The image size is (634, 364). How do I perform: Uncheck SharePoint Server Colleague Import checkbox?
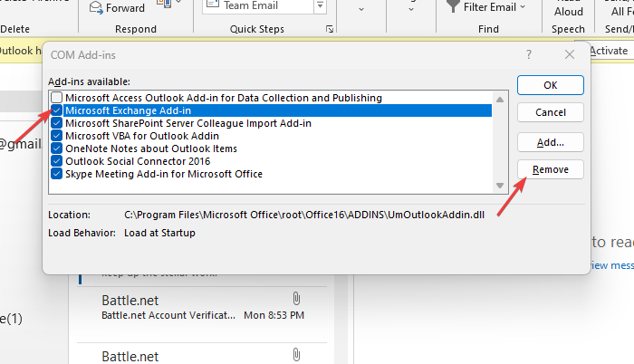pyautogui.click(x=56, y=123)
